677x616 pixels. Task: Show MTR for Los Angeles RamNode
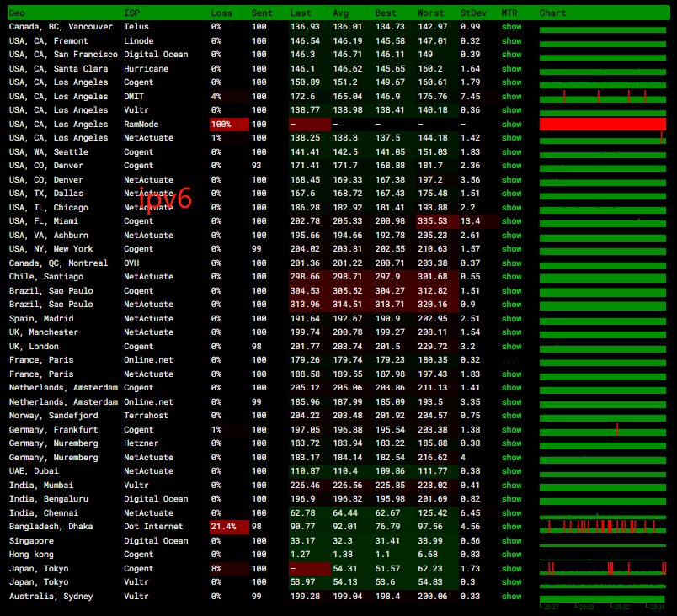click(x=512, y=125)
